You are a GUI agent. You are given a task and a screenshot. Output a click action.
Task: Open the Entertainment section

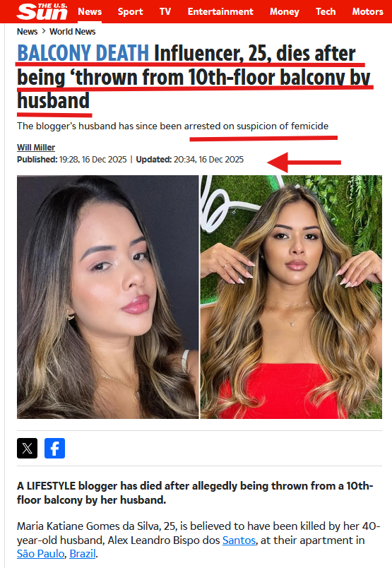pos(220,11)
